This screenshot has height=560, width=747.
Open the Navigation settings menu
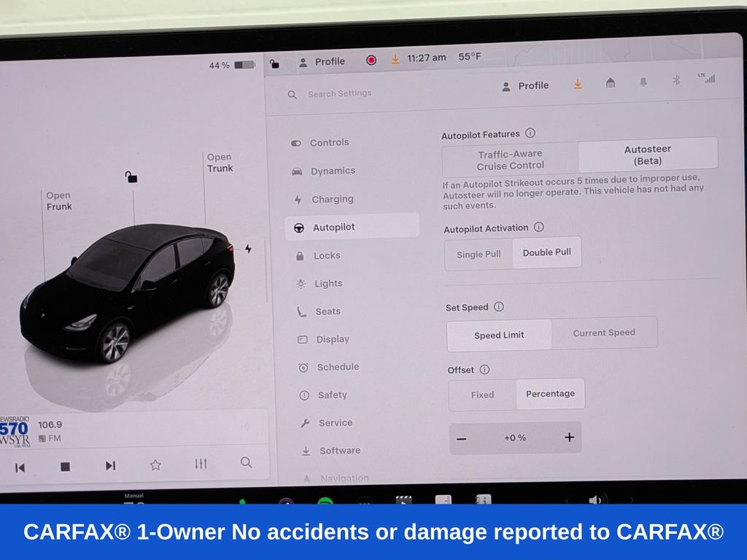(344, 478)
